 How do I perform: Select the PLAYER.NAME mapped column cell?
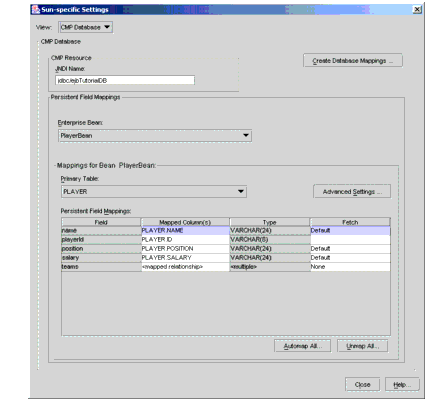tap(185, 231)
